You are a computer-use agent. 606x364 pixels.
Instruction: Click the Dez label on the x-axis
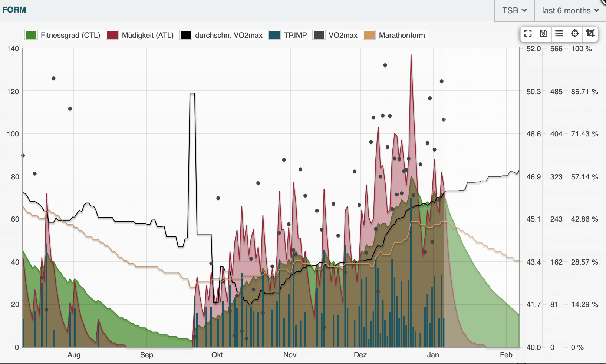[x=360, y=355]
